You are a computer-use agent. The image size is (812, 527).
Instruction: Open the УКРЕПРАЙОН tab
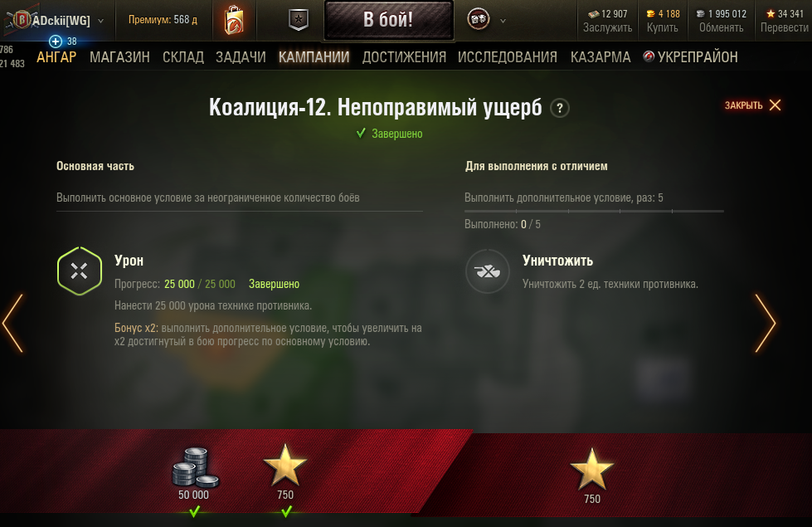[690, 57]
